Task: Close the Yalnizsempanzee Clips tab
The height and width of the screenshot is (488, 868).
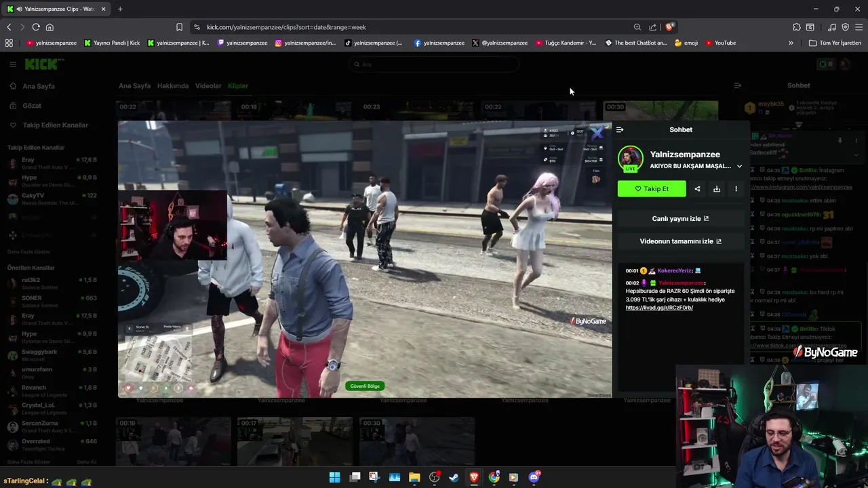Action: (x=104, y=9)
